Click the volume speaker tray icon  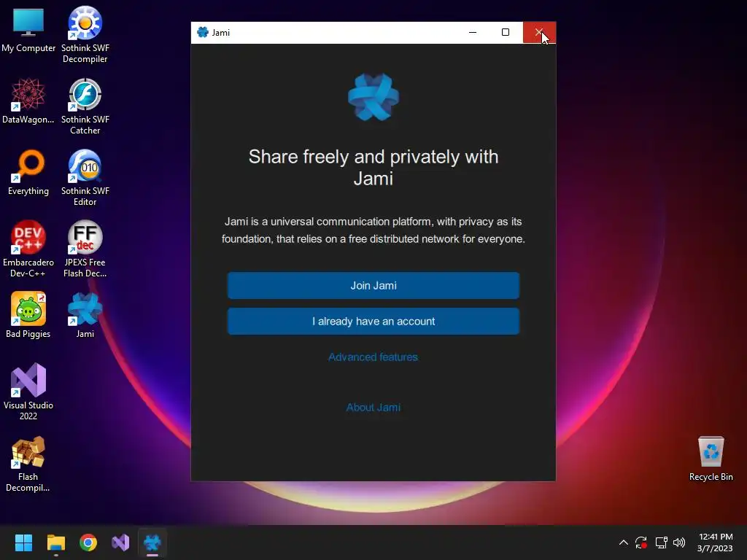click(x=679, y=542)
